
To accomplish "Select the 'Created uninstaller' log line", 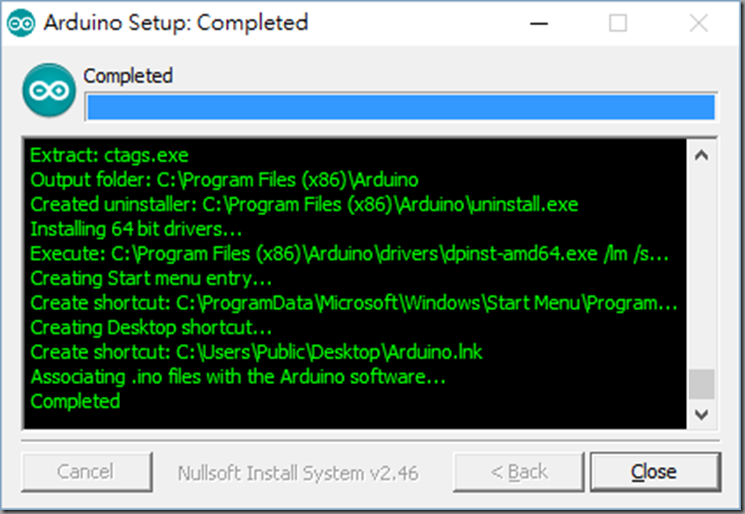I will 304,205.
